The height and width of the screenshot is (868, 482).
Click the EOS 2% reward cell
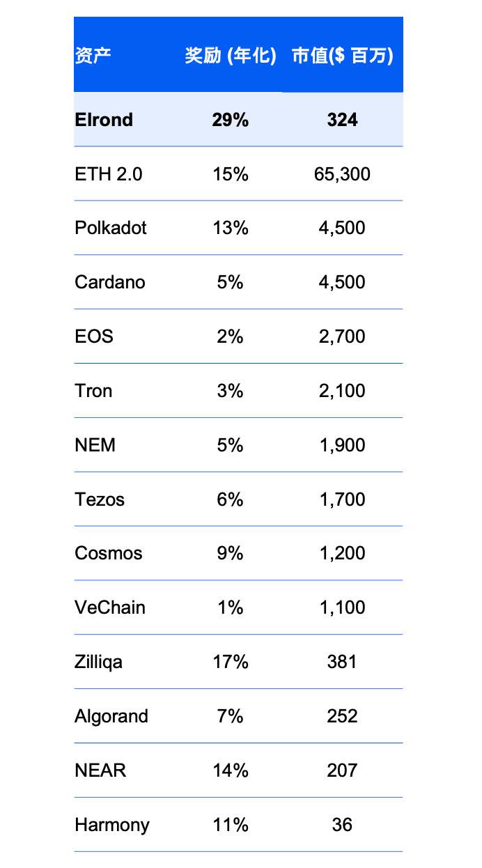click(231, 337)
